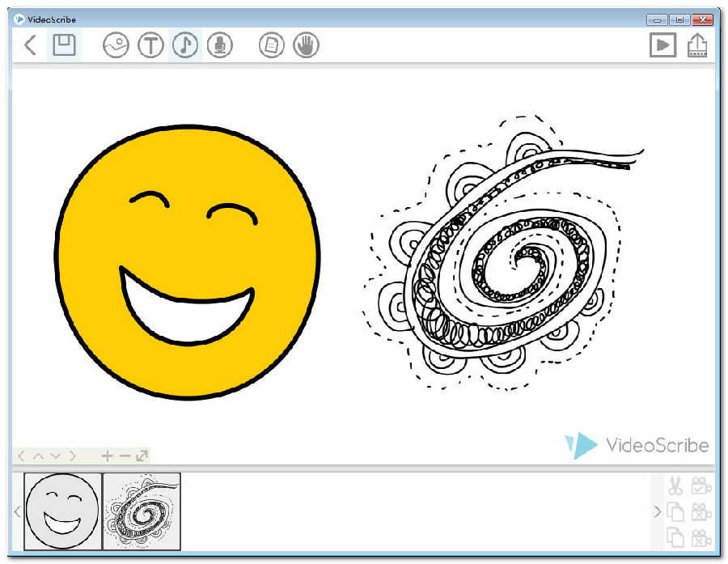Zoom out with the minus icon
The height and width of the screenshot is (564, 728).
[125, 456]
